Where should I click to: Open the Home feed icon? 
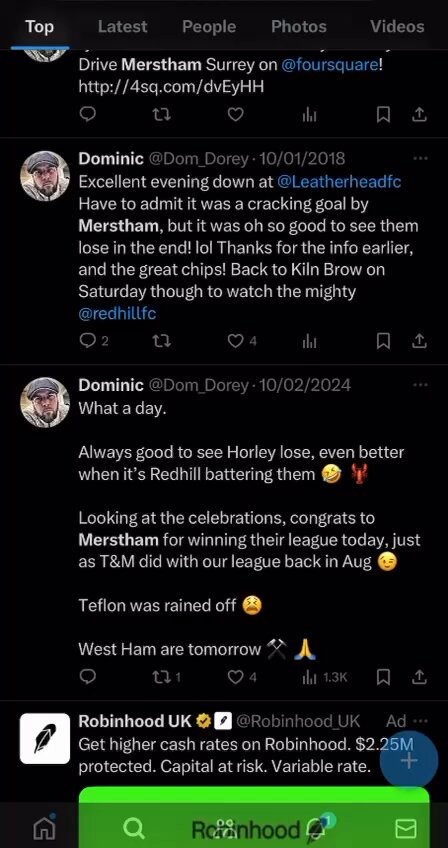pos(44,828)
